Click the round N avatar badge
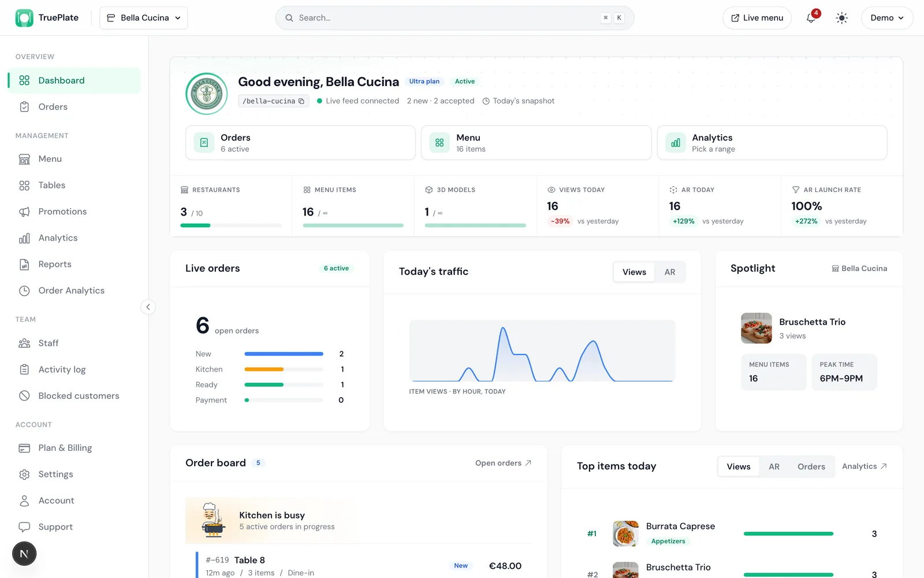 pyautogui.click(x=24, y=554)
